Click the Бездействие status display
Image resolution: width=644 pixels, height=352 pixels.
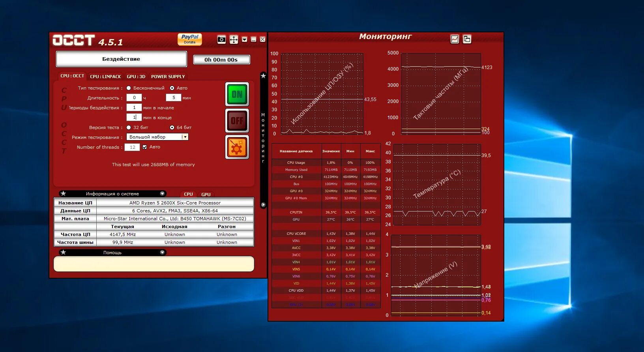point(121,59)
